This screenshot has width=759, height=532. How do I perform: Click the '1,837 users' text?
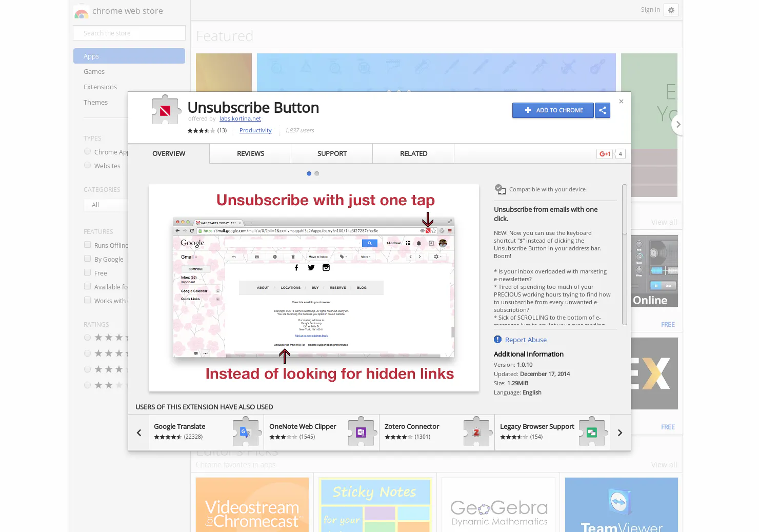[x=299, y=131]
